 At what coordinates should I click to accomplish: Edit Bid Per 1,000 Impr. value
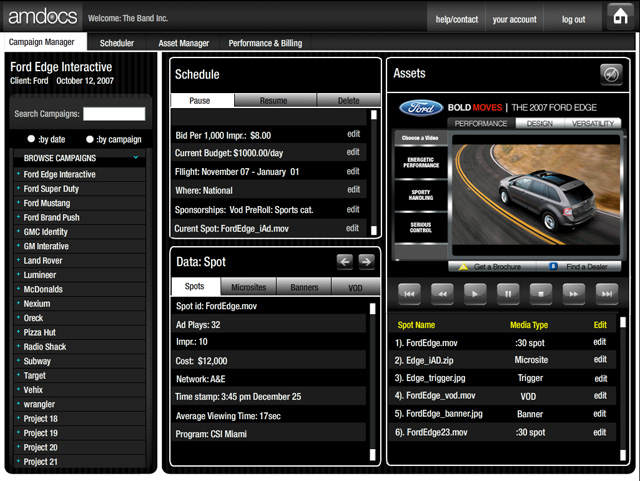353,134
